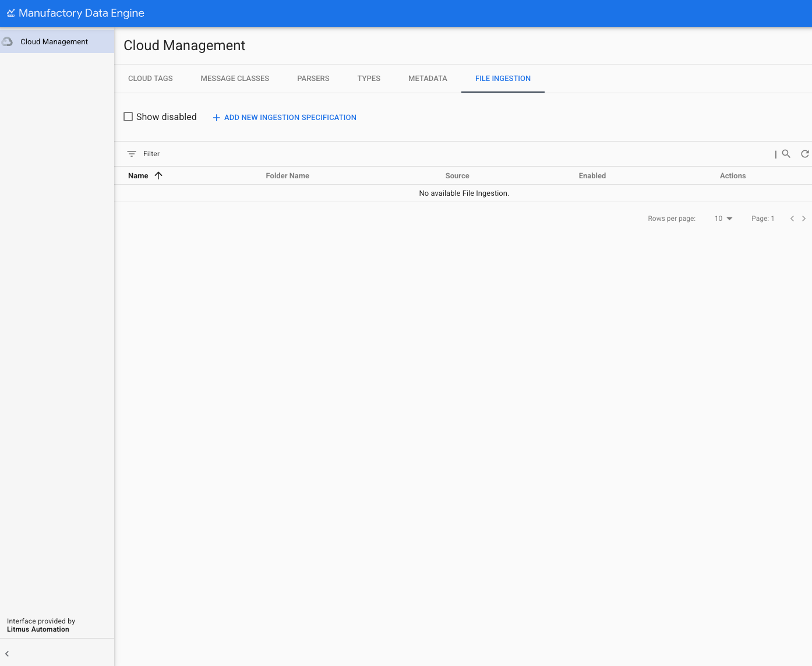Open the MESSAGE CLASSES tab
Viewport: 812px width, 666px height.
click(x=235, y=78)
